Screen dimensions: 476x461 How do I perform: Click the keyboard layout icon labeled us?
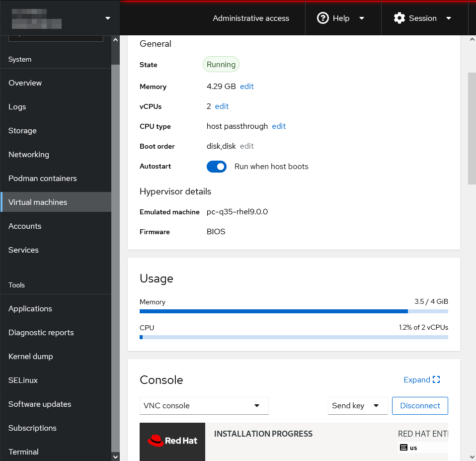pyautogui.click(x=403, y=448)
